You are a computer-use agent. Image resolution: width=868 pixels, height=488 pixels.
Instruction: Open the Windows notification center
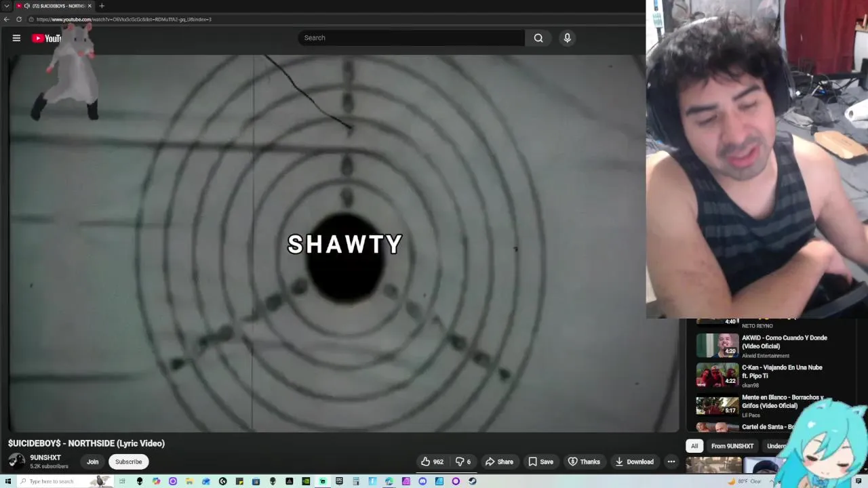coord(859,481)
